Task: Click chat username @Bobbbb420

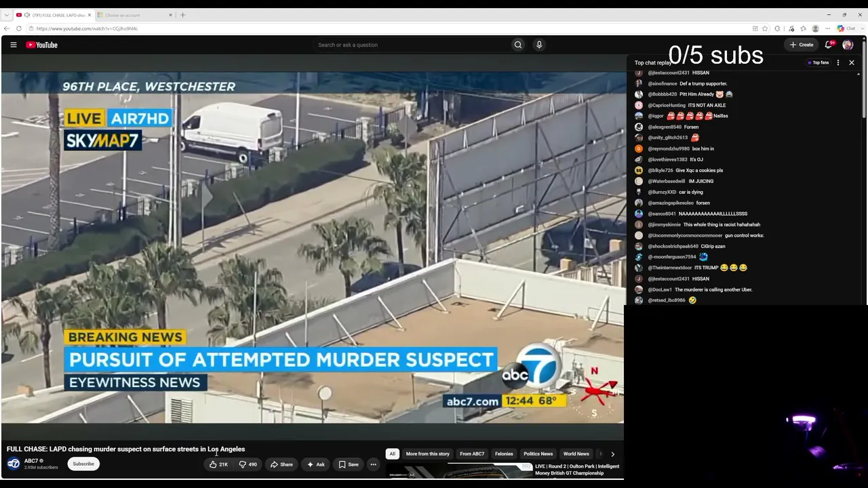Action: [x=663, y=94]
